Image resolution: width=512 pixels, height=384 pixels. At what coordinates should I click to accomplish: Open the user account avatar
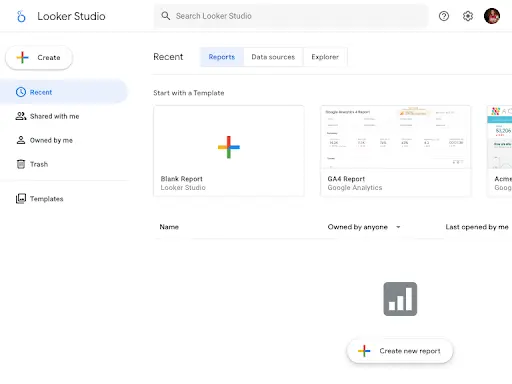pyautogui.click(x=492, y=16)
